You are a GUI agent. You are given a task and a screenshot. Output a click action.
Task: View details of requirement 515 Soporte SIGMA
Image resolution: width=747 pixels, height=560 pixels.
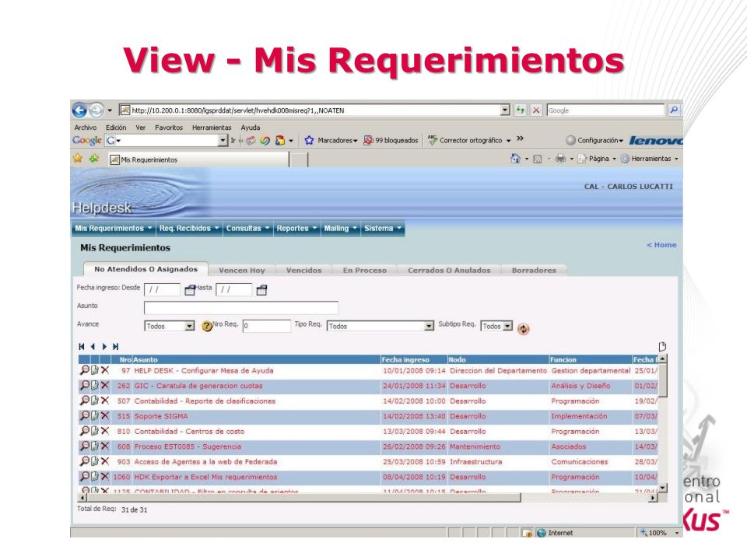pos(84,415)
